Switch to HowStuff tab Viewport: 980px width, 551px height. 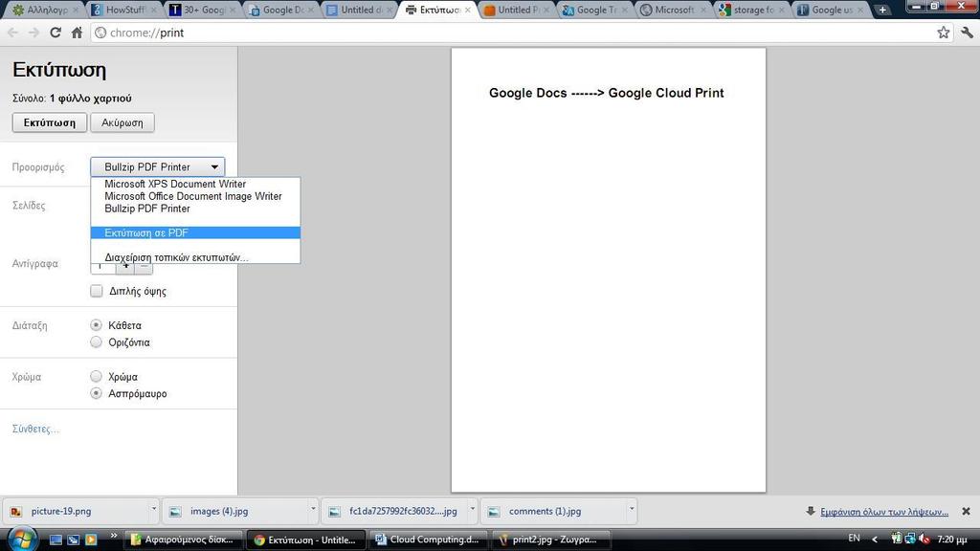(123, 10)
